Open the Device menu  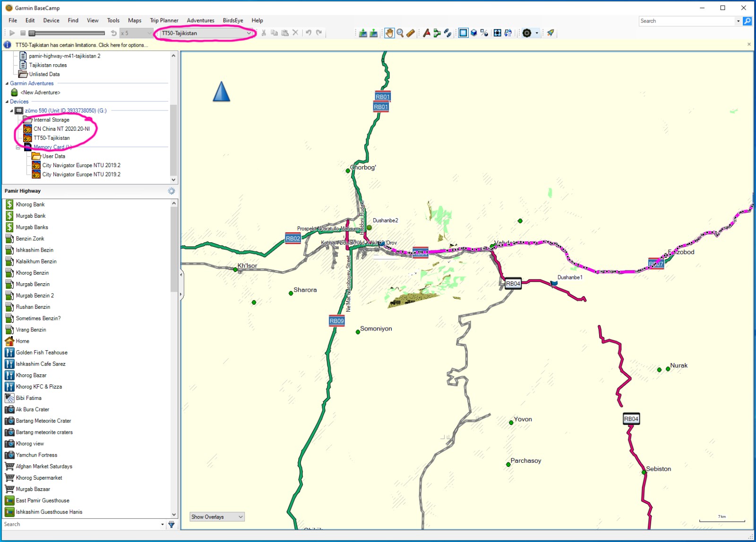tap(51, 20)
